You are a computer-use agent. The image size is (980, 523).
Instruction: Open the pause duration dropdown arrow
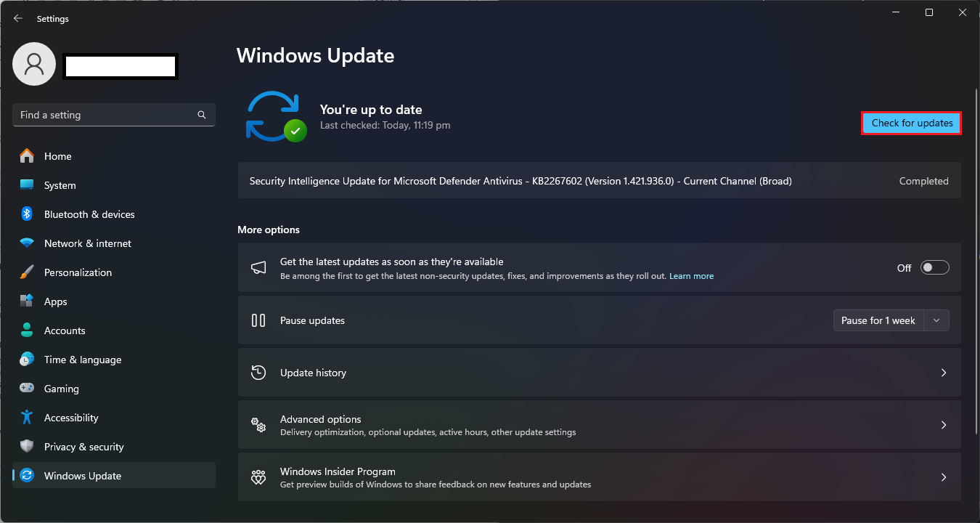pyautogui.click(x=936, y=320)
